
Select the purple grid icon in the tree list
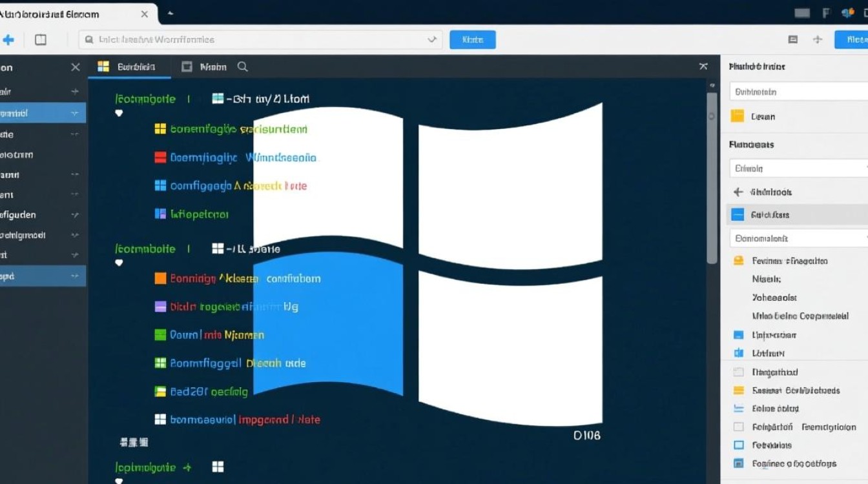pyautogui.click(x=160, y=307)
